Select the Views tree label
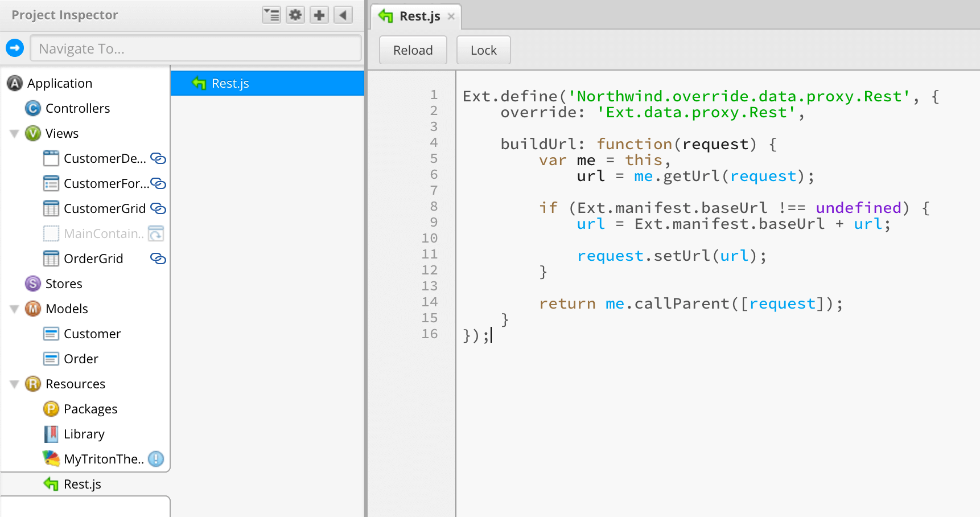Viewport: 980px width, 517px height. coord(62,133)
